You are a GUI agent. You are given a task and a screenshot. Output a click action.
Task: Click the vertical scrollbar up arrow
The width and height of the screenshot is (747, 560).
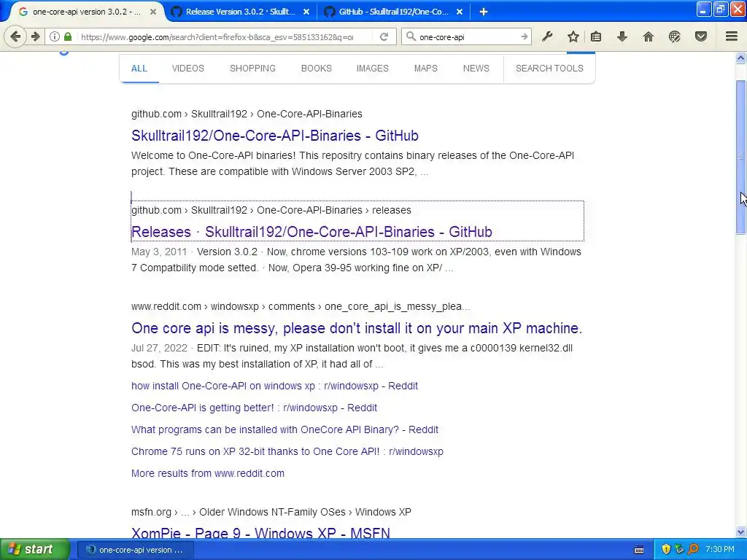pos(740,58)
